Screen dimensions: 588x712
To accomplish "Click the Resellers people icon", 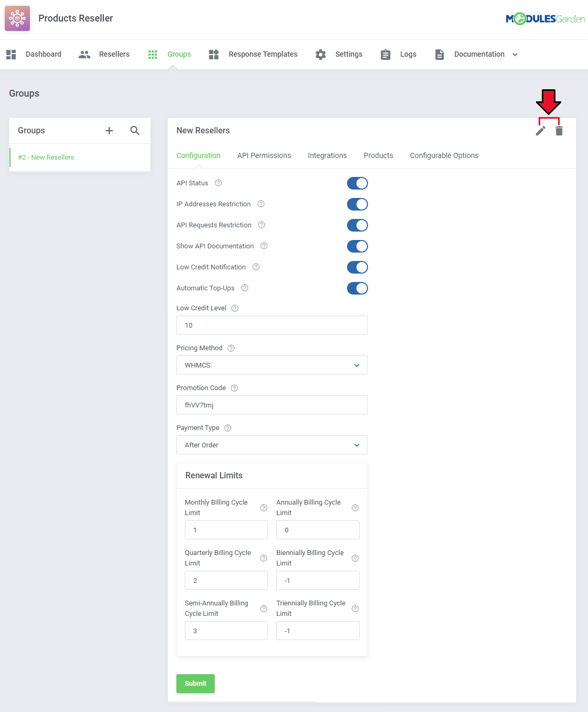I will tap(85, 55).
